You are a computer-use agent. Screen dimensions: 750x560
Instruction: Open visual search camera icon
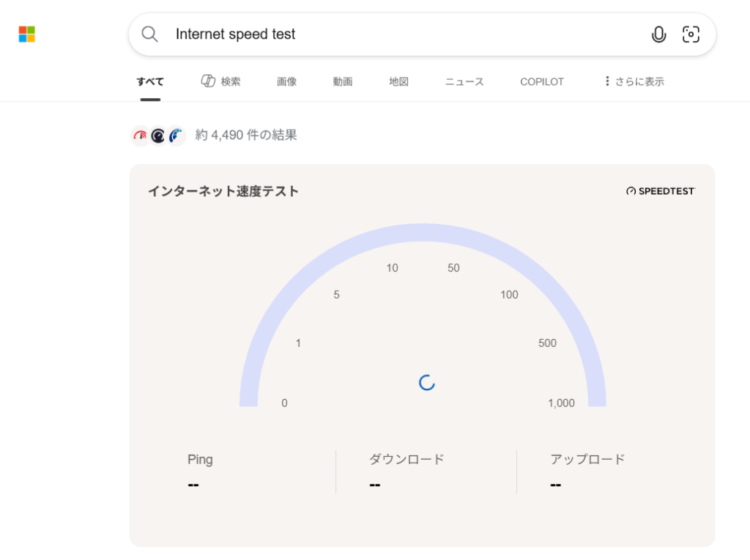point(691,34)
